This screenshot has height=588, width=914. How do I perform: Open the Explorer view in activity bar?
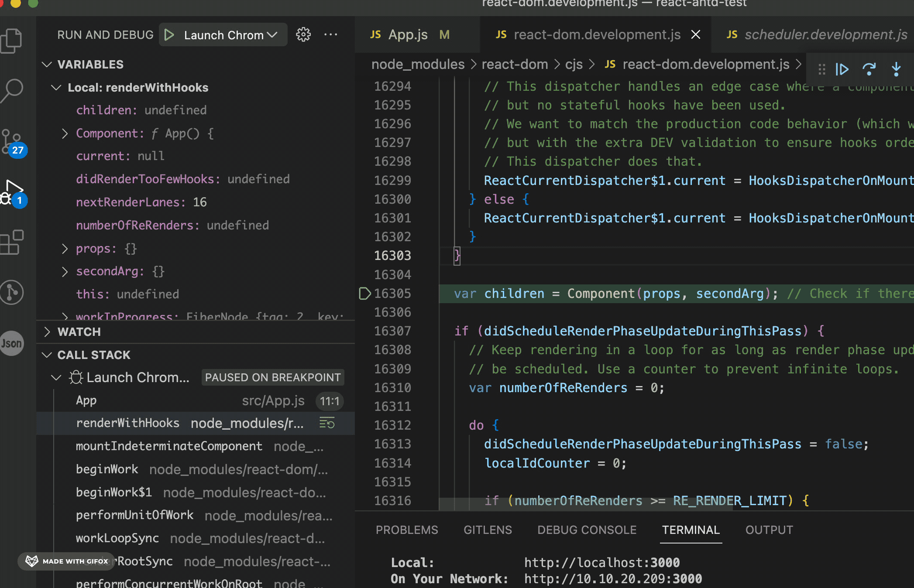[12, 41]
